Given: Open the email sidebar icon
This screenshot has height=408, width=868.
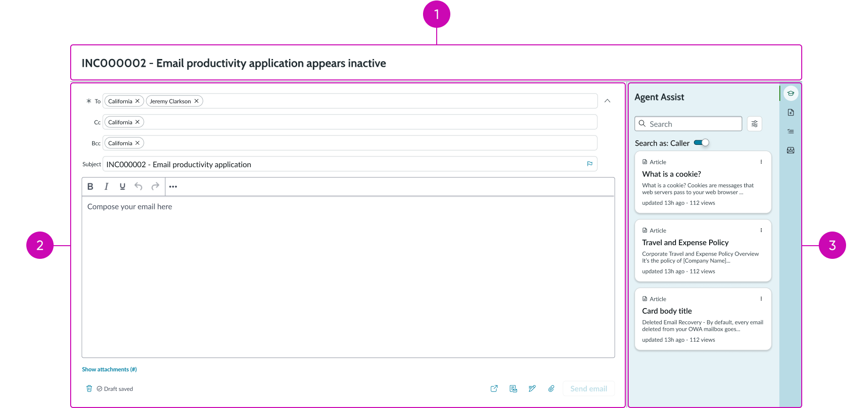Looking at the screenshot, I should point(791,150).
